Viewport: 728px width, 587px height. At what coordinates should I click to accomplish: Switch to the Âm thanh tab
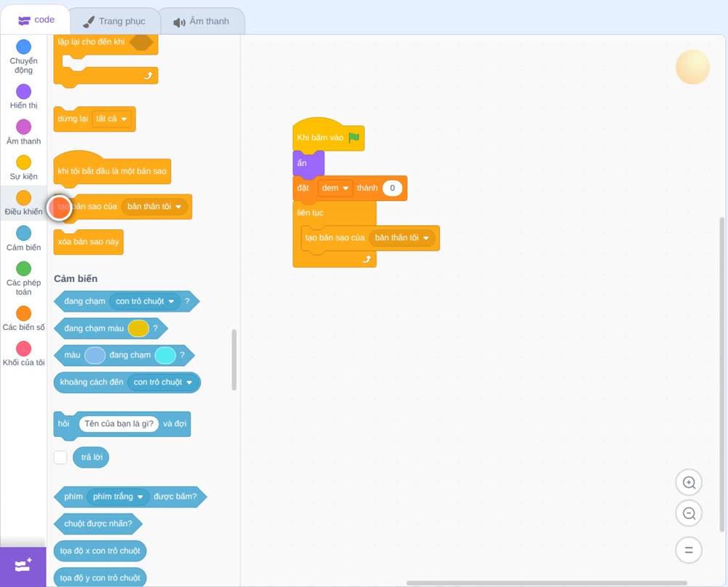pyautogui.click(x=202, y=21)
